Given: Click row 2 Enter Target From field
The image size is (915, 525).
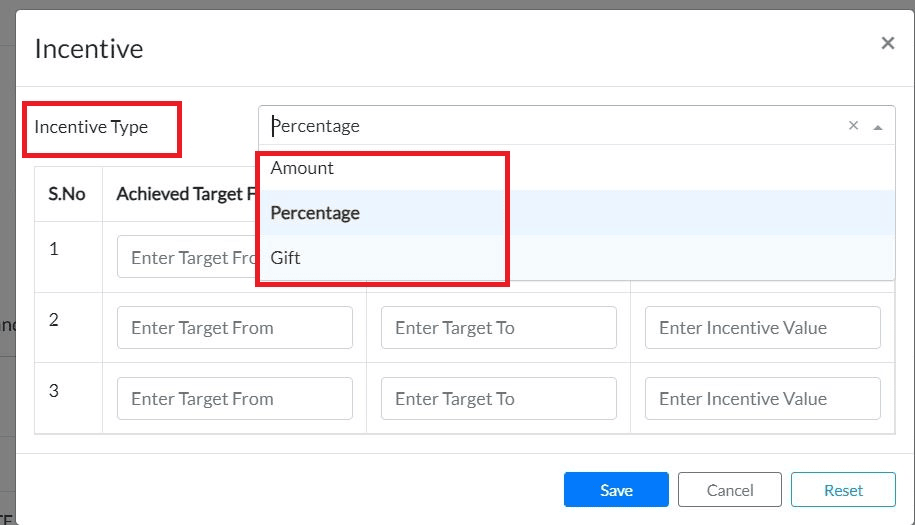Looking at the screenshot, I should pyautogui.click(x=234, y=328).
